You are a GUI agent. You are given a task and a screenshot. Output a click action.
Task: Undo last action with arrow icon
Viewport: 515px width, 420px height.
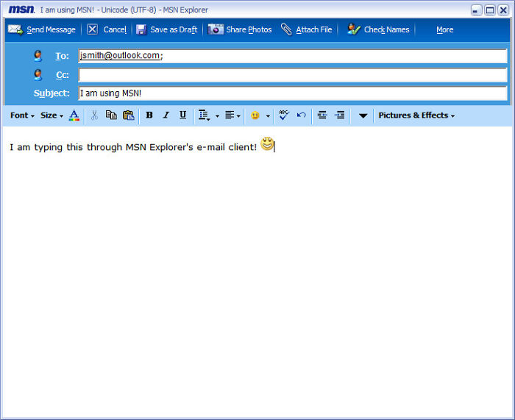[301, 115]
